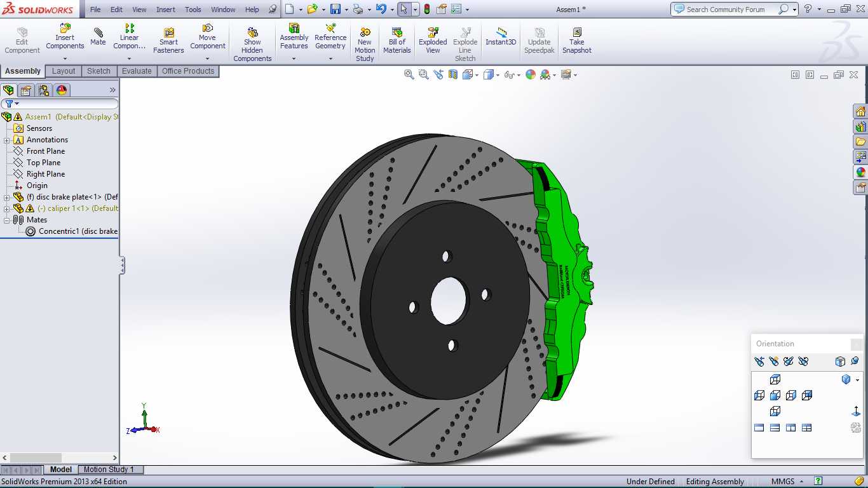Open ConfigurationManager tab icon
Viewport: 868px width, 488px height.
(x=43, y=90)
